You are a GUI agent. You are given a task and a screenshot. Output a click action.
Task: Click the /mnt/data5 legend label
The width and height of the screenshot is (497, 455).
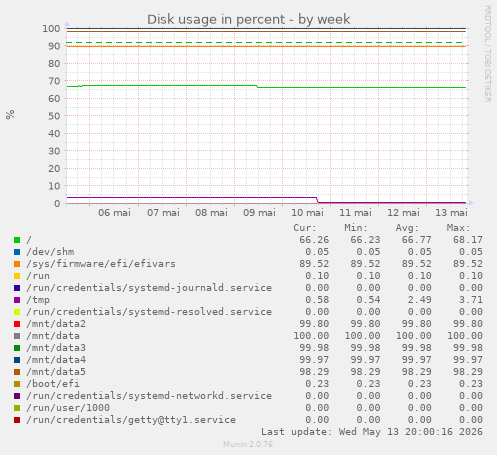[56, 372]
